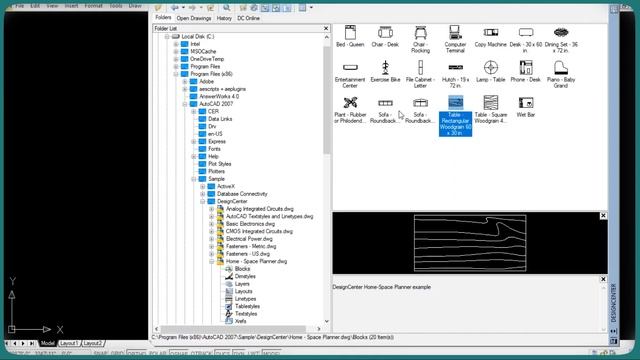Collapse the Program Files (x86) folder
This screenshot has width=640, height=360.
[176, 74]
